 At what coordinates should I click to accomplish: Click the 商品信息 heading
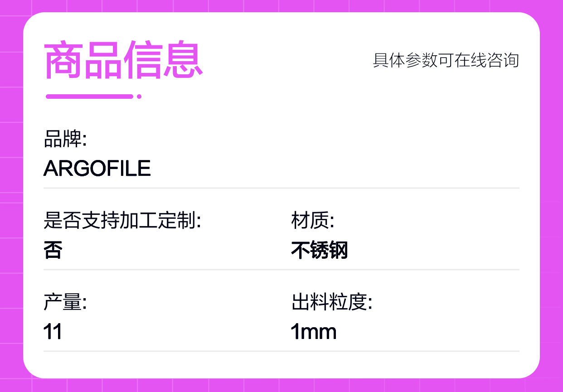tap(123, 60)
